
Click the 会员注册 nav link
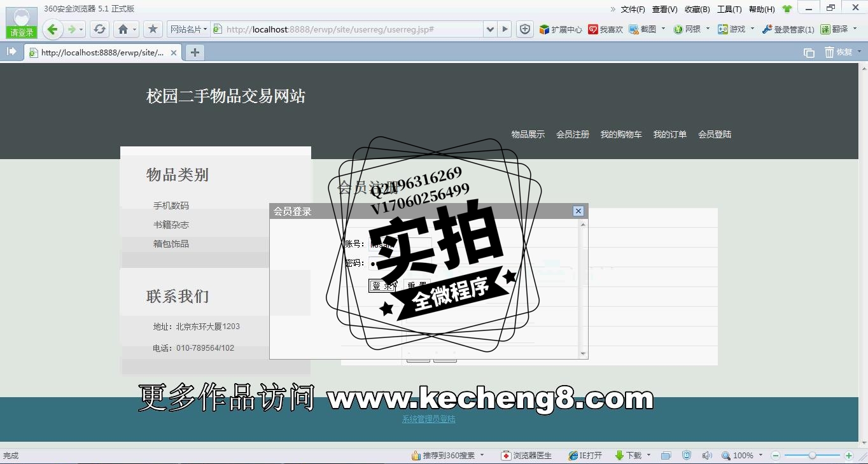[573, 134]
